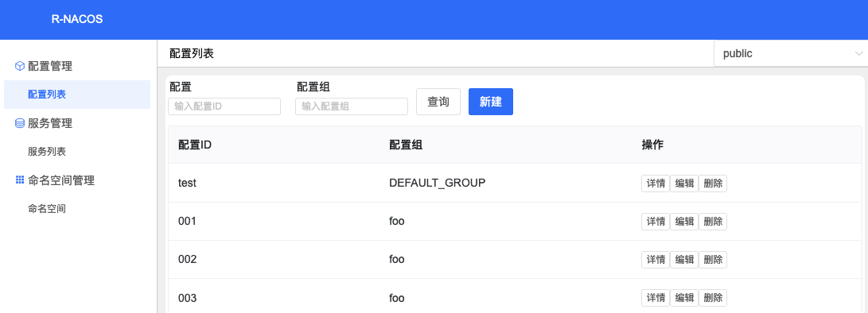Select the 002 config ID cell
The image size is (868, 313).
(x=188, y=259)
